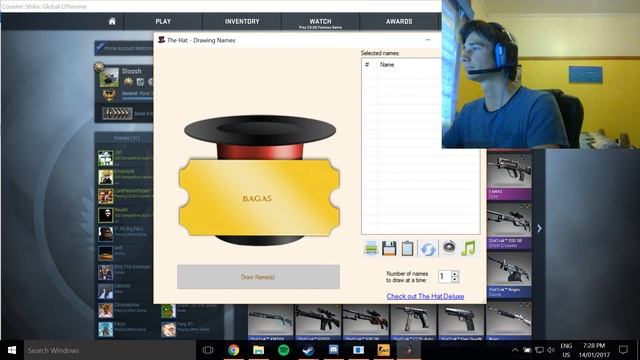Open the PLAY menu in CS:GO
Viewport: 640px width, 360px height.
(163, 21)
